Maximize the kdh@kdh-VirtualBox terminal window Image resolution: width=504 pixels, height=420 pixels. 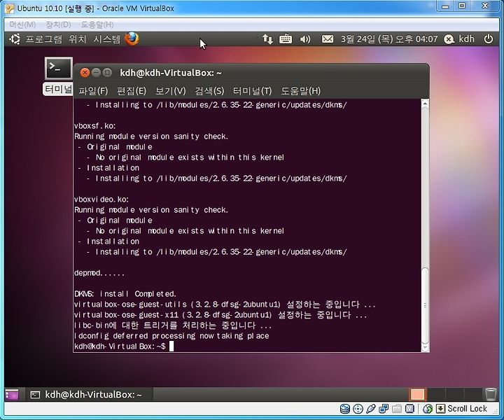[107, 73]
